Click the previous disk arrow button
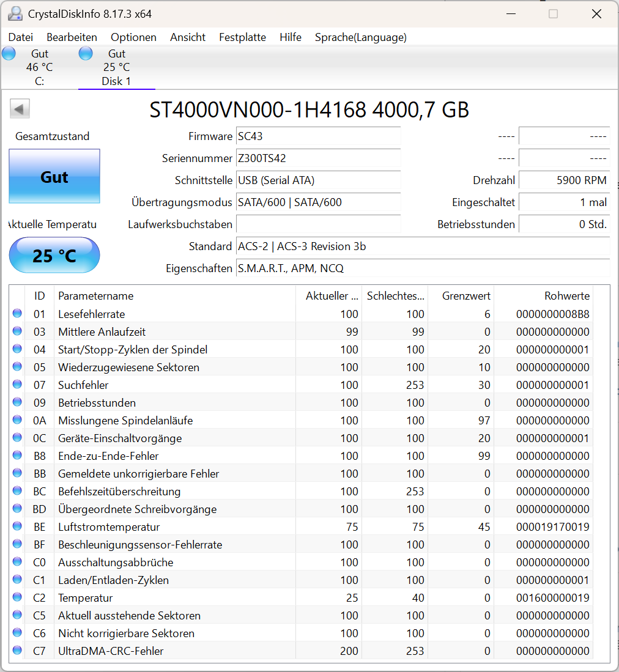619x672 pixels. click(20, 109)
